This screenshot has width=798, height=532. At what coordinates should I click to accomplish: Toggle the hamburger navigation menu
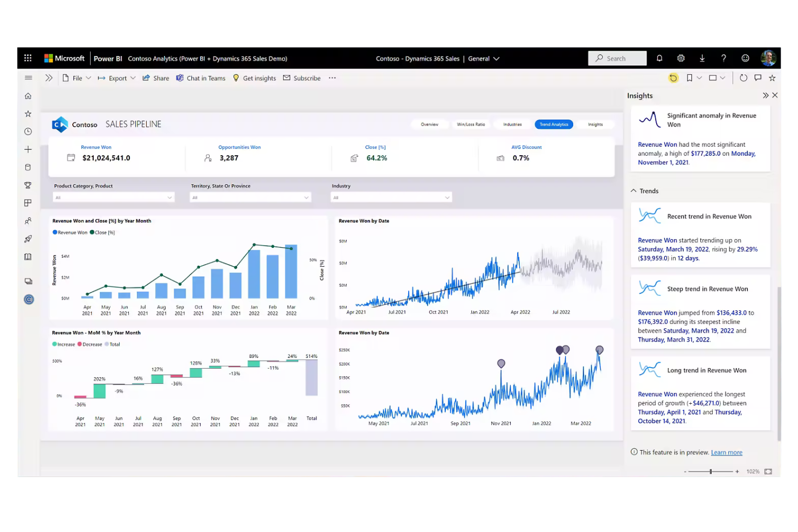pos(28,78)
